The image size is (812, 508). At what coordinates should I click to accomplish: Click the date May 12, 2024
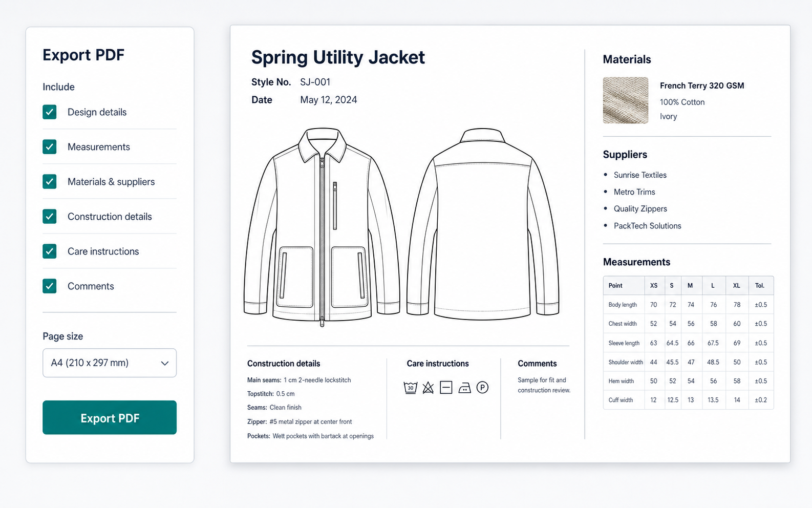coord(329,100)
